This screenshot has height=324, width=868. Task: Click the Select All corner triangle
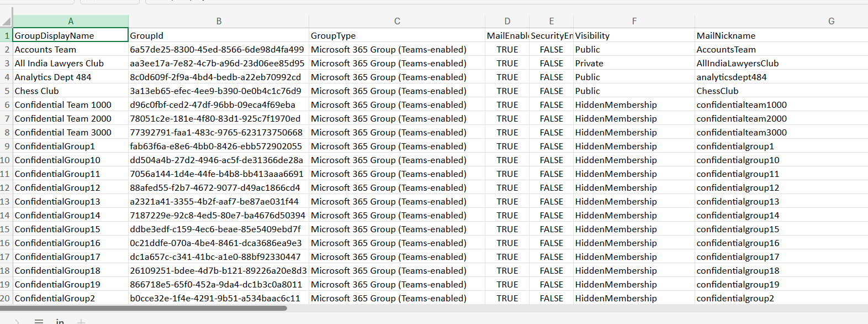coord(6,22)
